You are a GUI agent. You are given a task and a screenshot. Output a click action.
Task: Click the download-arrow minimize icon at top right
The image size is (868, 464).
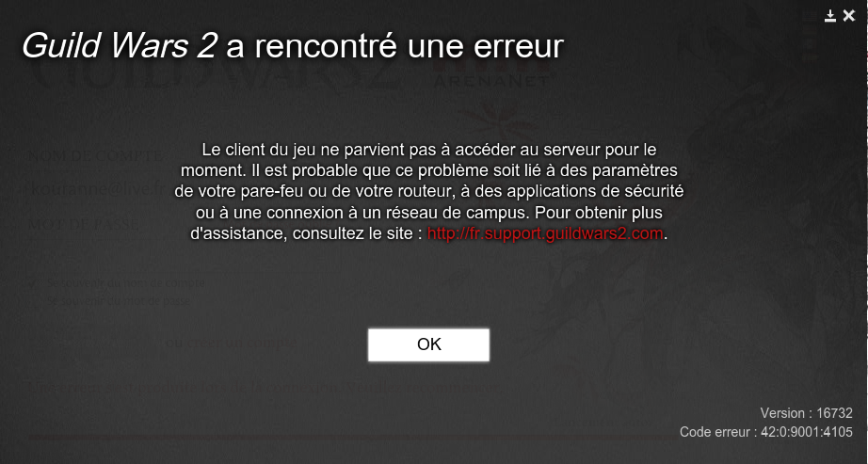tap(829, 16)
